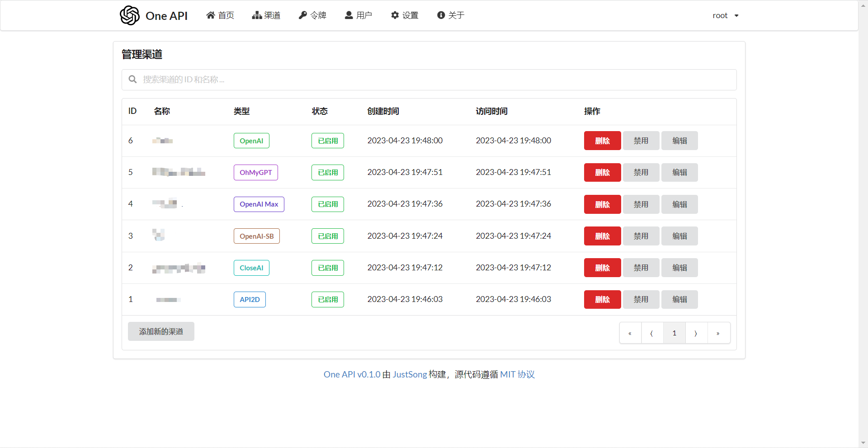Click the 渠道 channels icon

point(256,15)
